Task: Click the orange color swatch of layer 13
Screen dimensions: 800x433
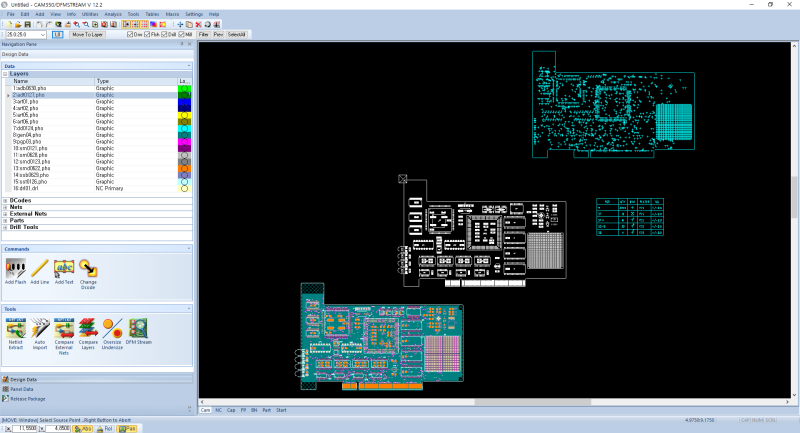Action: click(184, 168)
